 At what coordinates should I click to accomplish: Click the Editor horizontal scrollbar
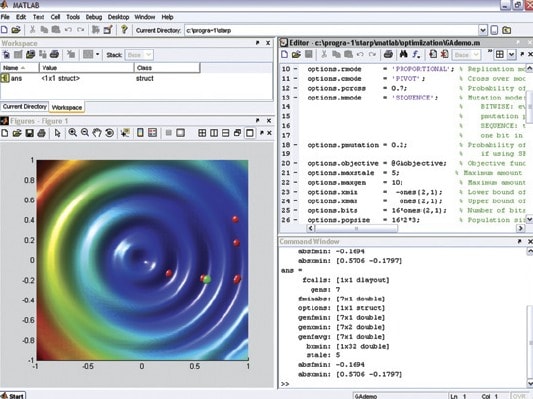click(356, 228)
